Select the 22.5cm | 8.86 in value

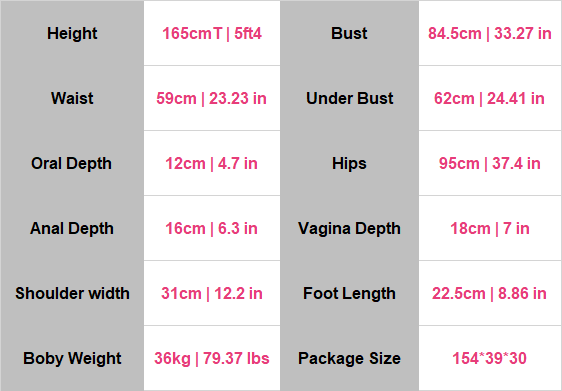[x=489, y=294]
